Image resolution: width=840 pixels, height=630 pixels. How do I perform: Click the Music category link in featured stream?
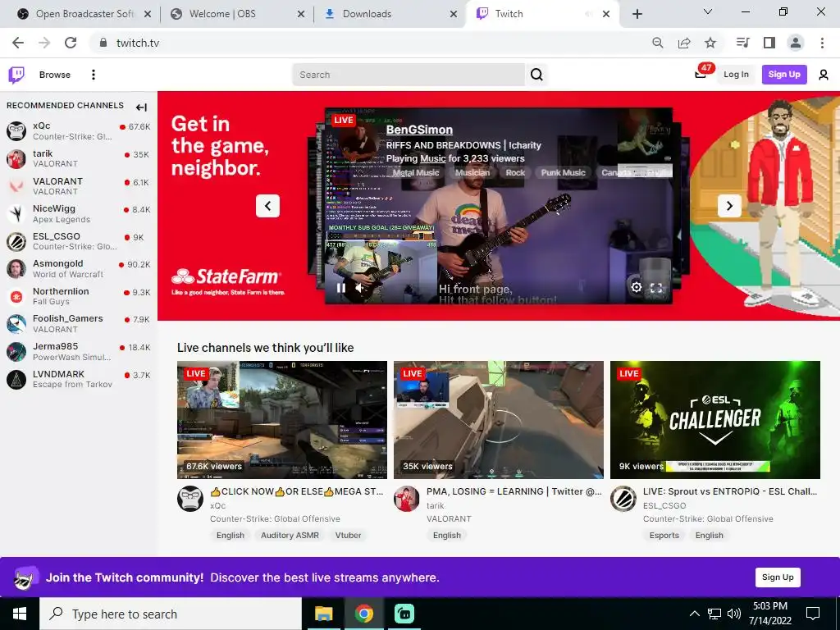433,158
